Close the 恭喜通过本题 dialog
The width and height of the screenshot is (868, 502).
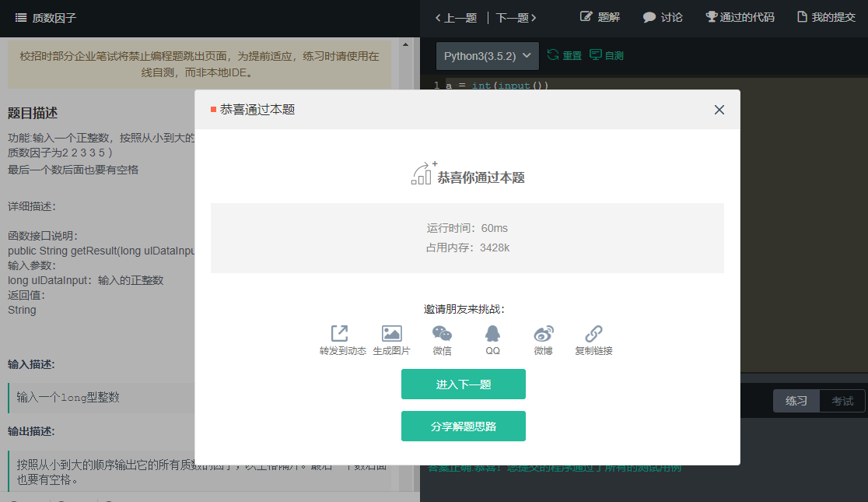(x=719, y=110)
